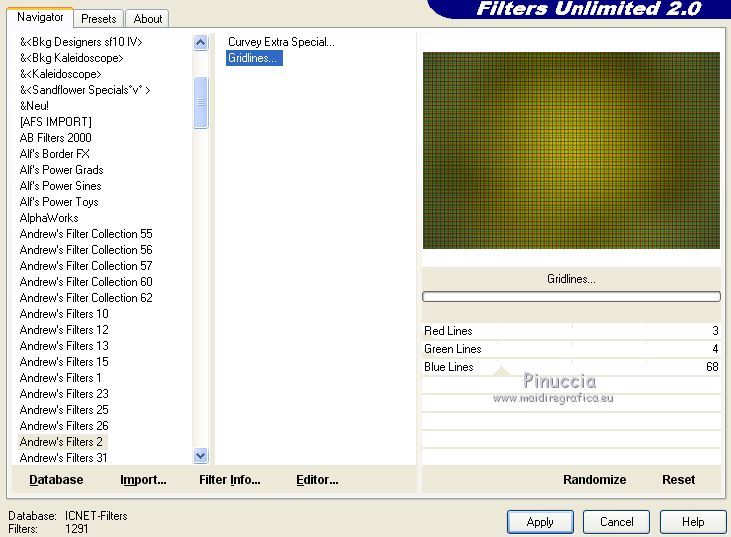Screen dimensions: 731x537
Task: Select the &<Sandflower Specials°v°> category
Action: (x=85, y=90)
